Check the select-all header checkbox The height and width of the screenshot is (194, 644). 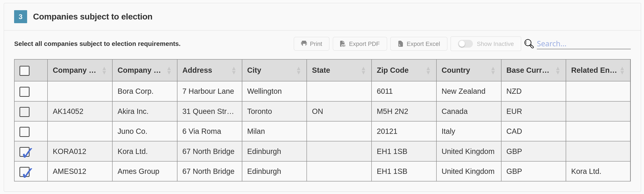pyautogui.click(x=24, y=71)
